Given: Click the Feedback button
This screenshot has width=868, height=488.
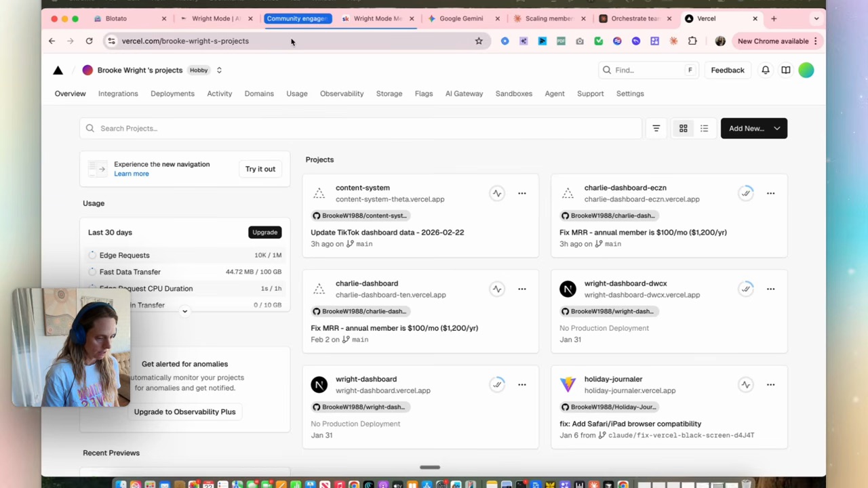Looking at the screenshot, I should (x=728, y=70).
